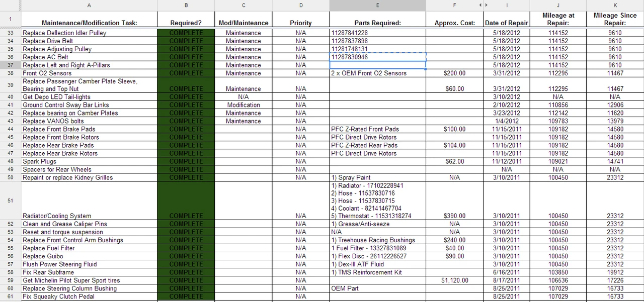Select row 61 header

10,296
